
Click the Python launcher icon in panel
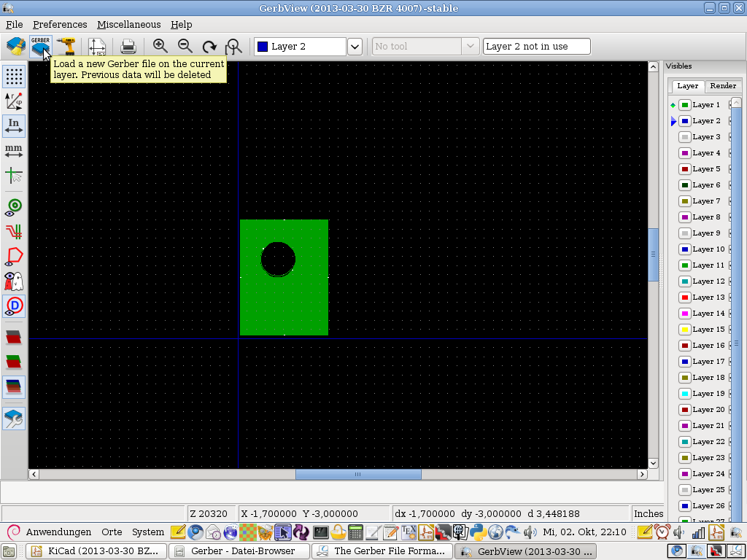pyautogui.click(x=477, y=532)
